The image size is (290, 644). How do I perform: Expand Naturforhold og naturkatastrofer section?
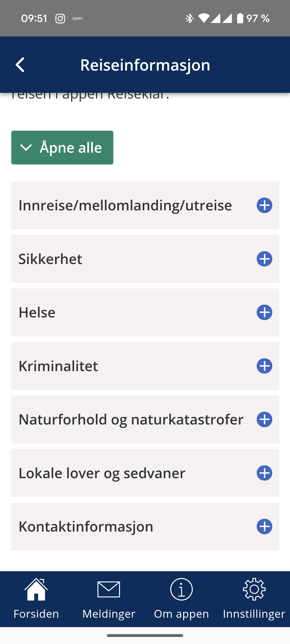click(x=145, y=419)
